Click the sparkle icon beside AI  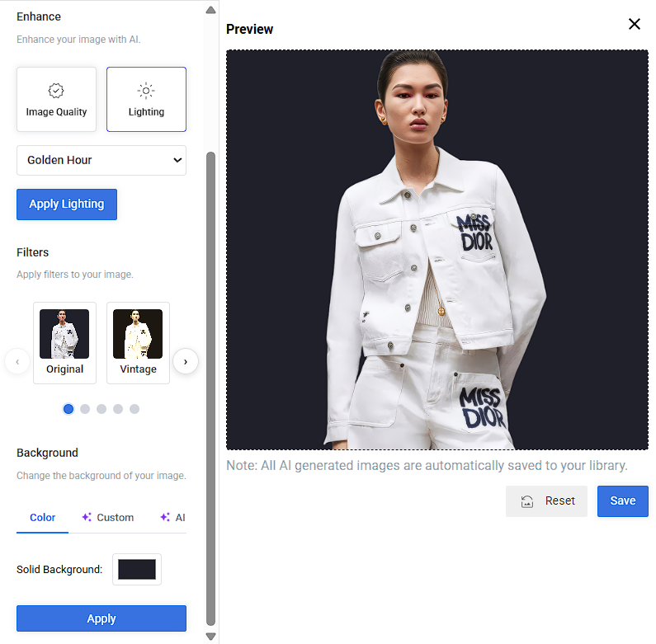[165, 517]
